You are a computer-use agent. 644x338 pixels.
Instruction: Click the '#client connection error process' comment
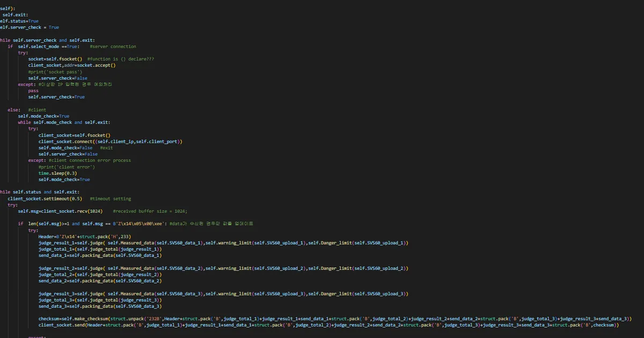pos(90,160)
